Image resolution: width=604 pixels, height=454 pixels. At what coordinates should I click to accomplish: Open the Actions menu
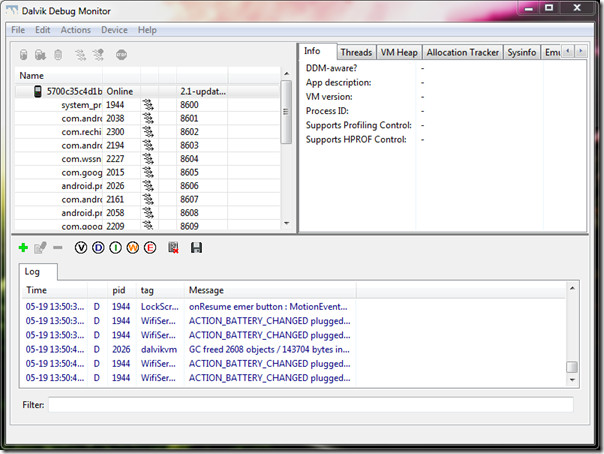coord(76,30)
